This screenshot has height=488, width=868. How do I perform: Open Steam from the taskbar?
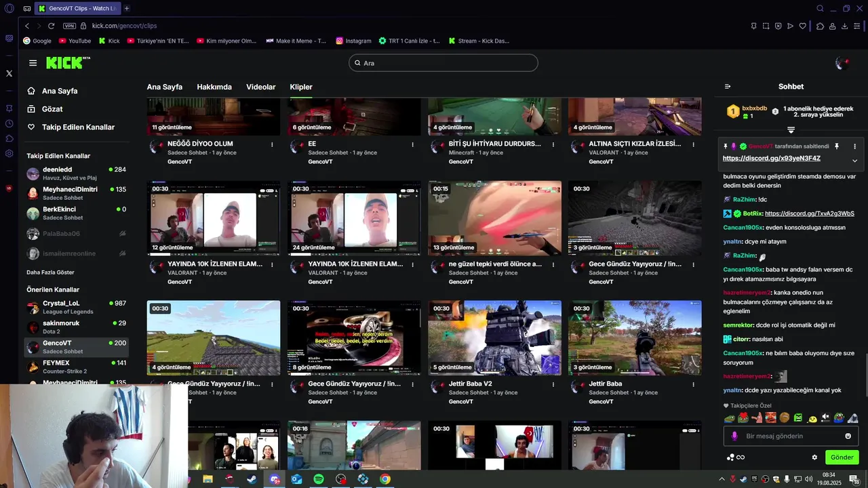[252, 479]
